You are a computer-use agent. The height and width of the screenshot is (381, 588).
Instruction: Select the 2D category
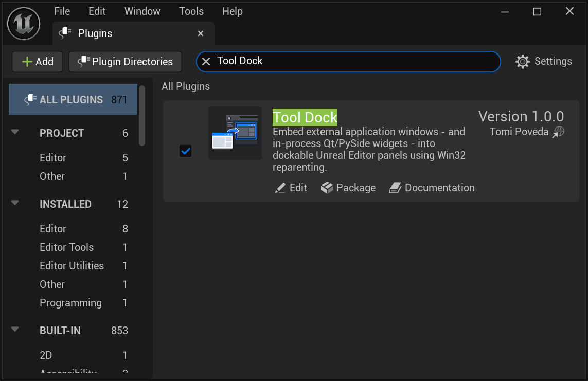click(x=46, y=355)
